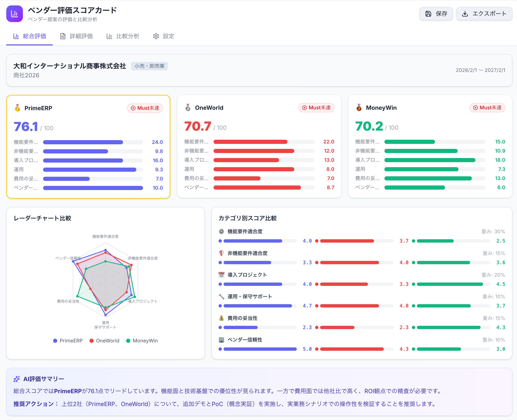The width and height of the screenshot is (517, 420).
Task: Click the gold medal icon beside PrimeERP
Action: click(17, 108)
